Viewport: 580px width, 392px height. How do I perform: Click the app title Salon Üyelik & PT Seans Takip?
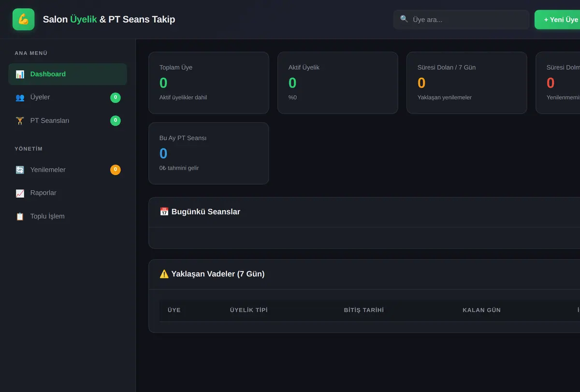(x=109, y=19)
